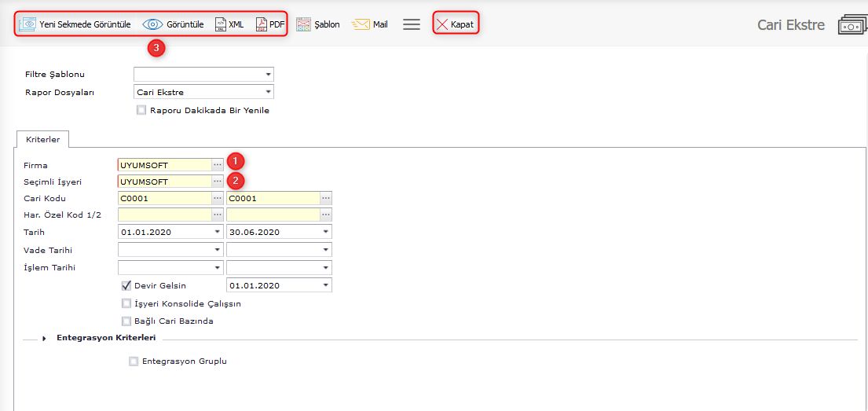Click the ellipsis lookup button beside Firma

point(218,165)
